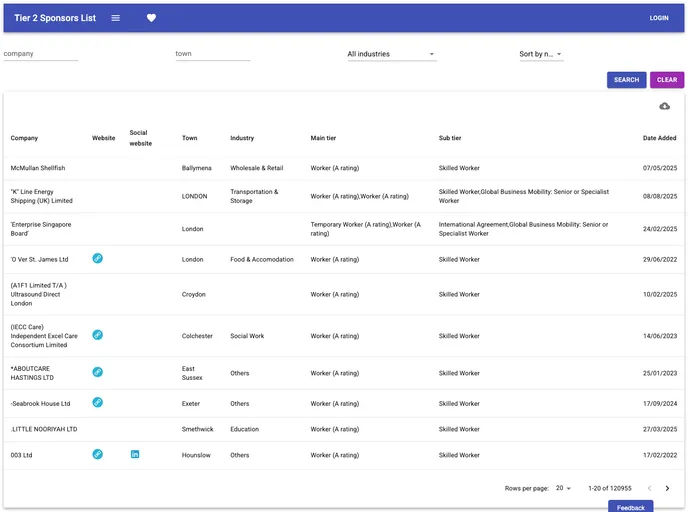Select *ABOUTCARE HASTINGS LTD company name
Image resolution: width=688 pixels, height=512 pixels.
tap(32, 373)
